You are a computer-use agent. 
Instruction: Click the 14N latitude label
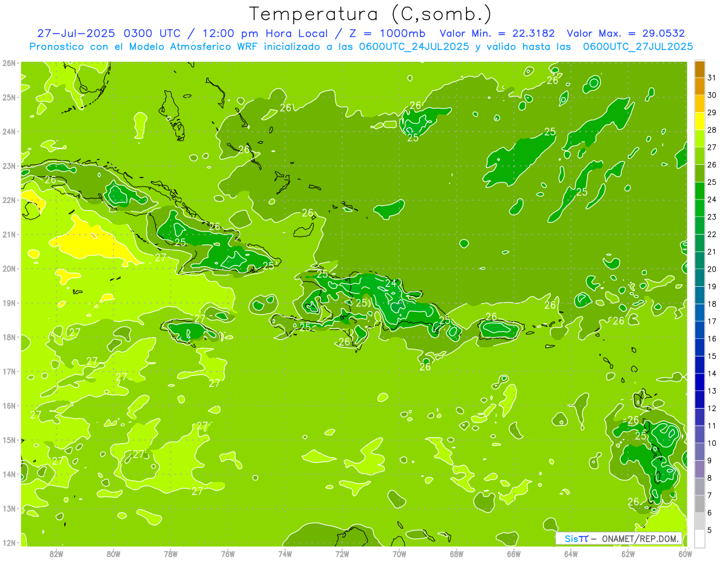[x=9, y=474]
